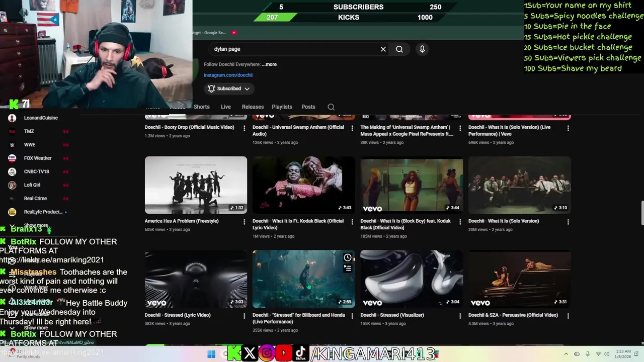Click the channel search magnifier icon

tap(331, 107)
